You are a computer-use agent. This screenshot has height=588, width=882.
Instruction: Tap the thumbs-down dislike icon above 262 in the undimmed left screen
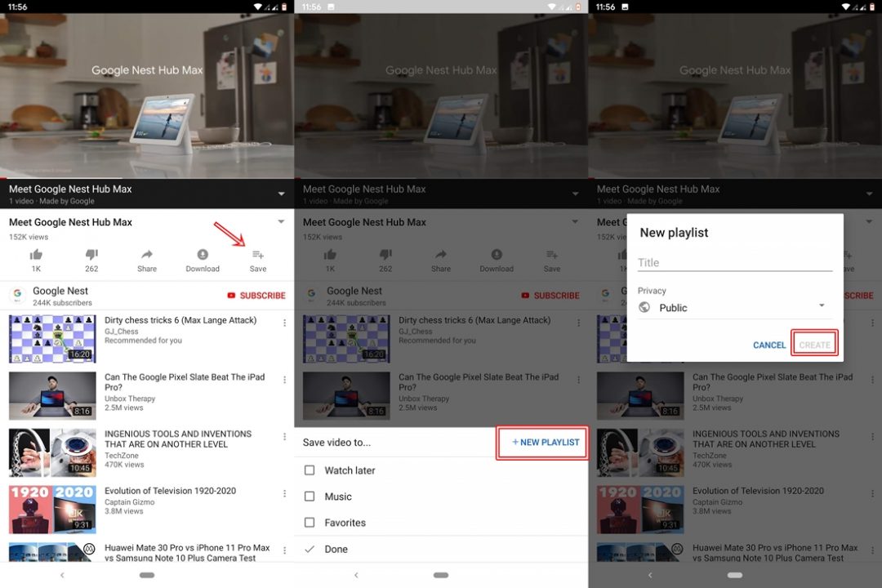click(91, 255)
